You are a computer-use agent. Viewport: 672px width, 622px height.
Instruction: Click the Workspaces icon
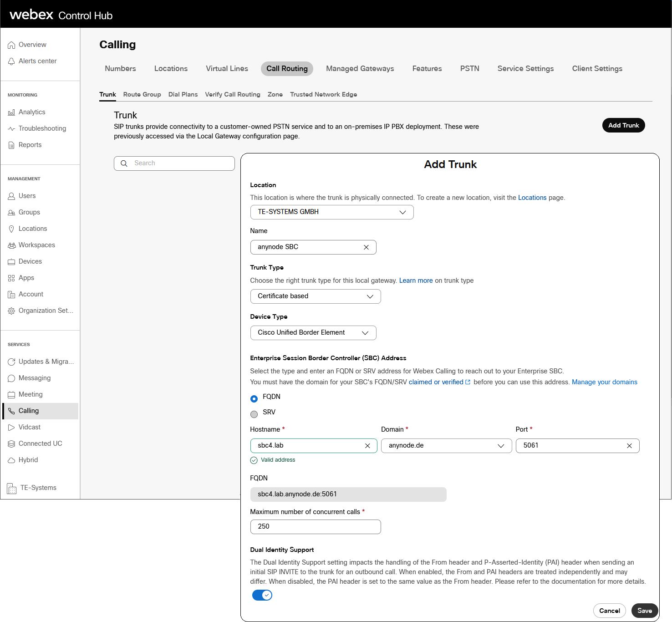pos(11,245)
